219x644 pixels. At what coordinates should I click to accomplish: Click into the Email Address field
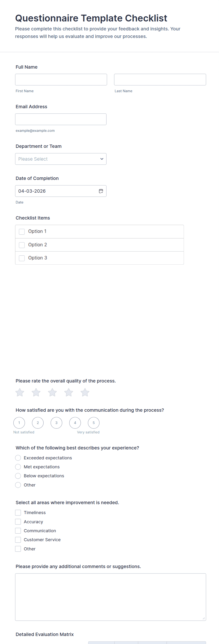click(x=61, y=119)
